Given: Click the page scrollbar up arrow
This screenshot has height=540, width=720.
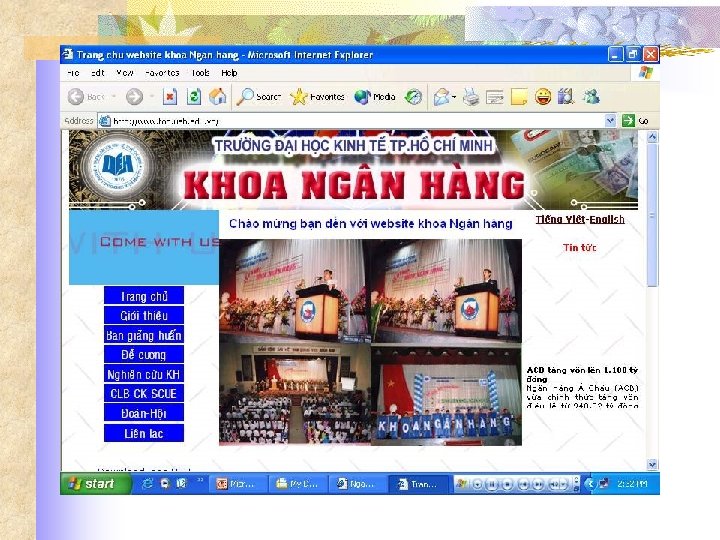Looking at the screenshot, I should tap(652, 137).
